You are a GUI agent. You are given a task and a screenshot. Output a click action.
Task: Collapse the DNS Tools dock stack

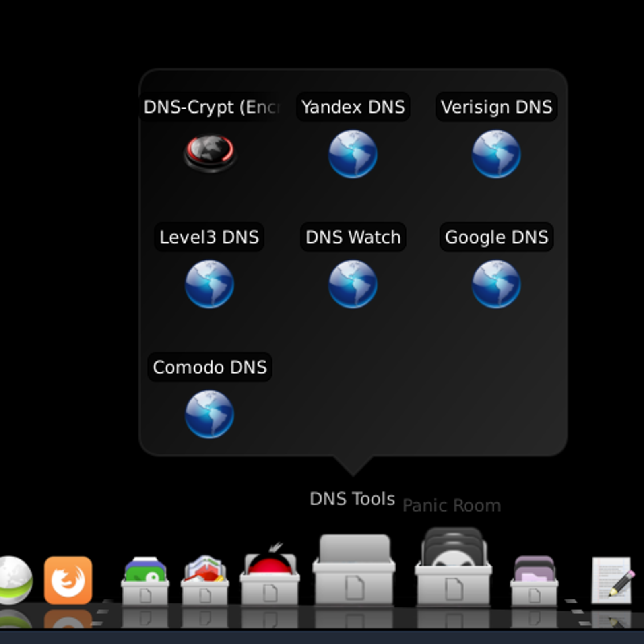tap(354, 570)
